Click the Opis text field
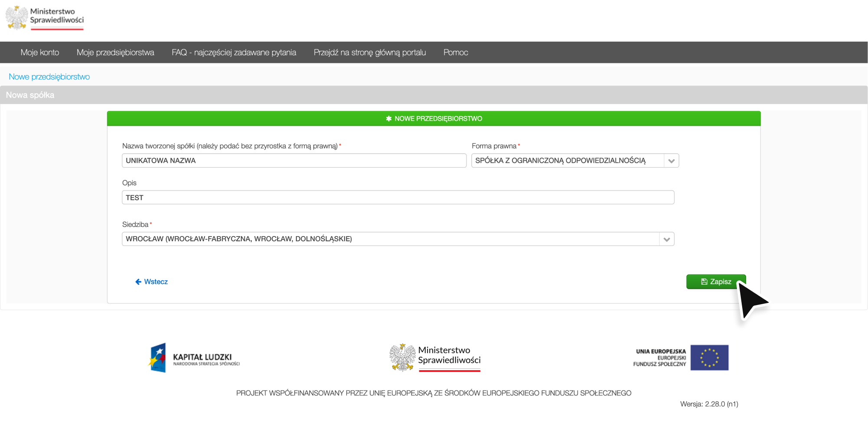The image size is (868, 427). pos(398,197)
